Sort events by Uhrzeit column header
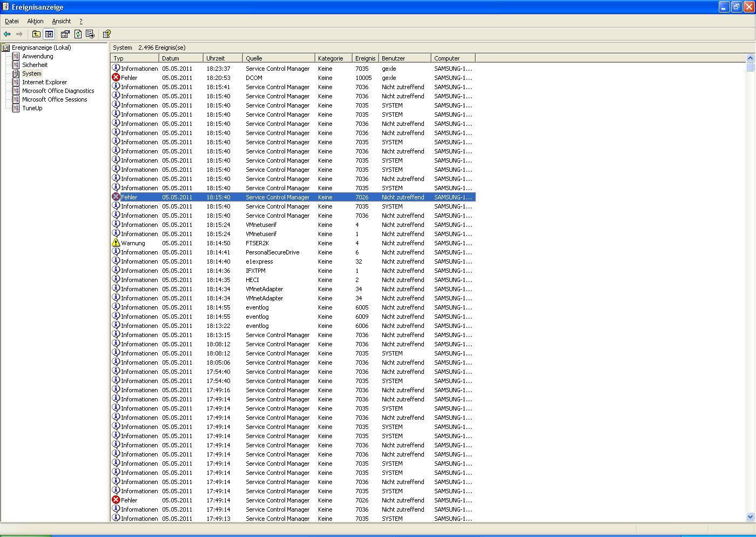The height and width of the screenshot is (537, 756). pos(222,58)
